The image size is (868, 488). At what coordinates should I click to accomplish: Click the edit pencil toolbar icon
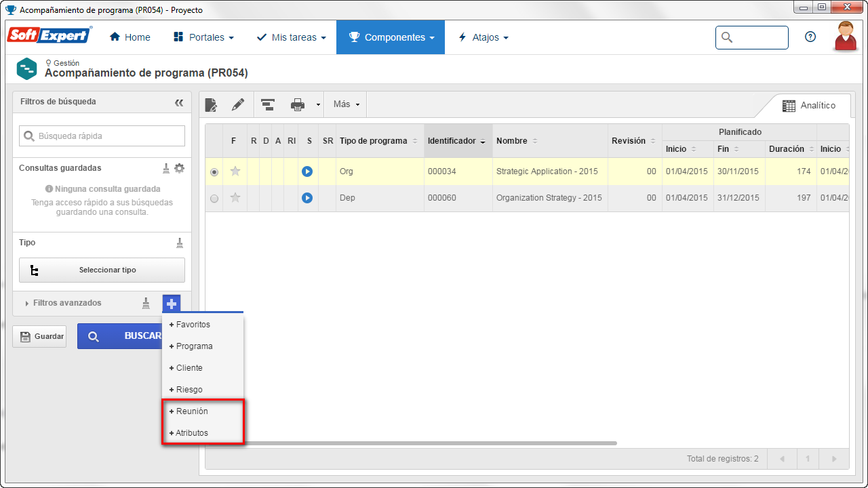[237, 104]
